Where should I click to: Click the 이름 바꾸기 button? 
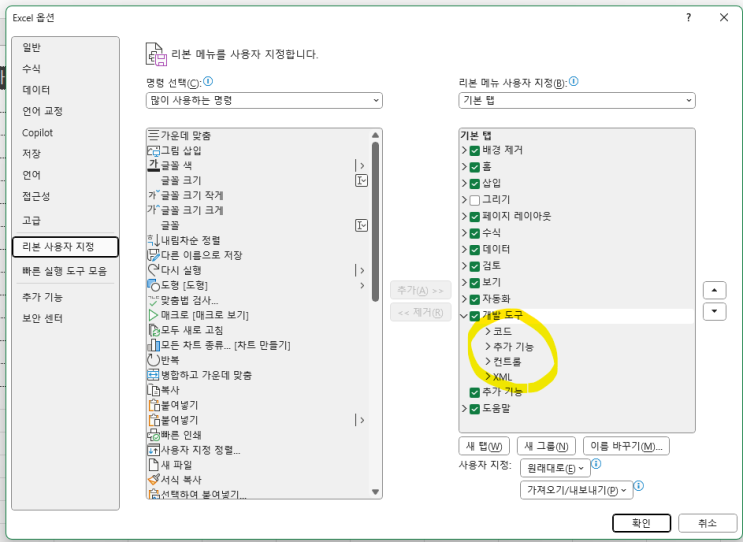tap(626, 446)
